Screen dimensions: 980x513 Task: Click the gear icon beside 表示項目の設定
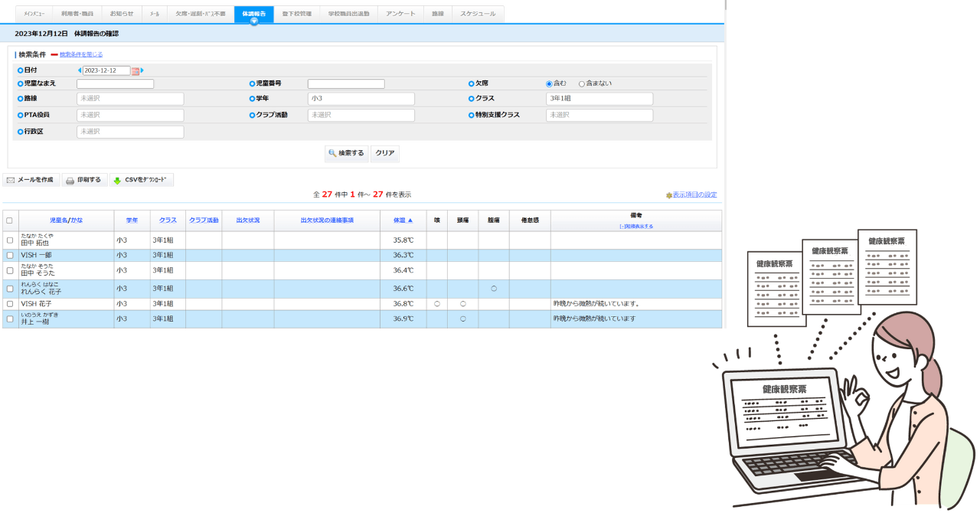tap(668, 195)
